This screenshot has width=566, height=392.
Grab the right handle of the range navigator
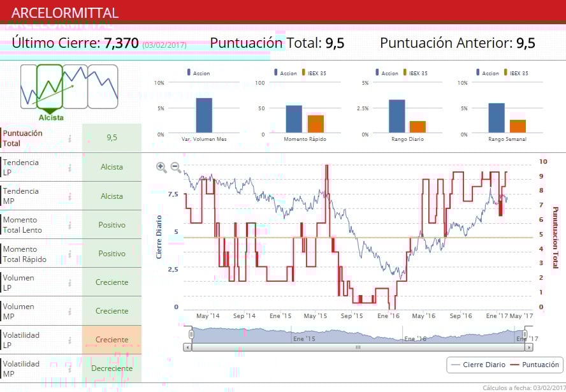[x=525, y=335]
